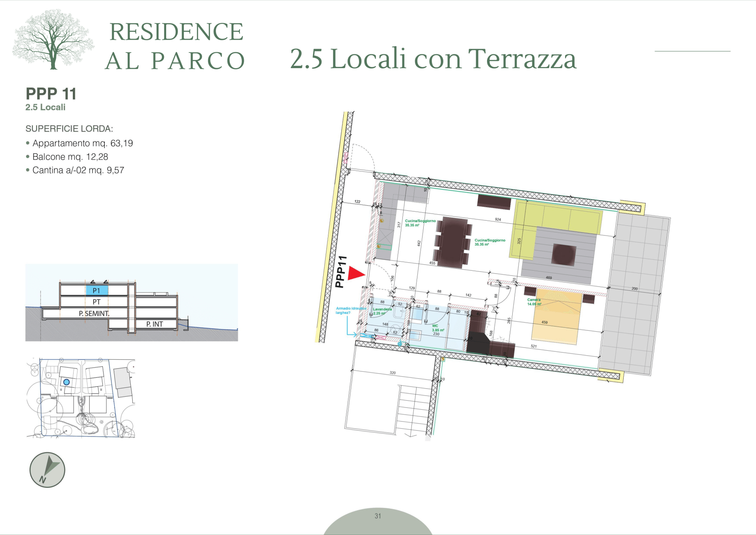756x535 pixels.
Task: Select the highlighted P1 floor level
Action: 96,291
